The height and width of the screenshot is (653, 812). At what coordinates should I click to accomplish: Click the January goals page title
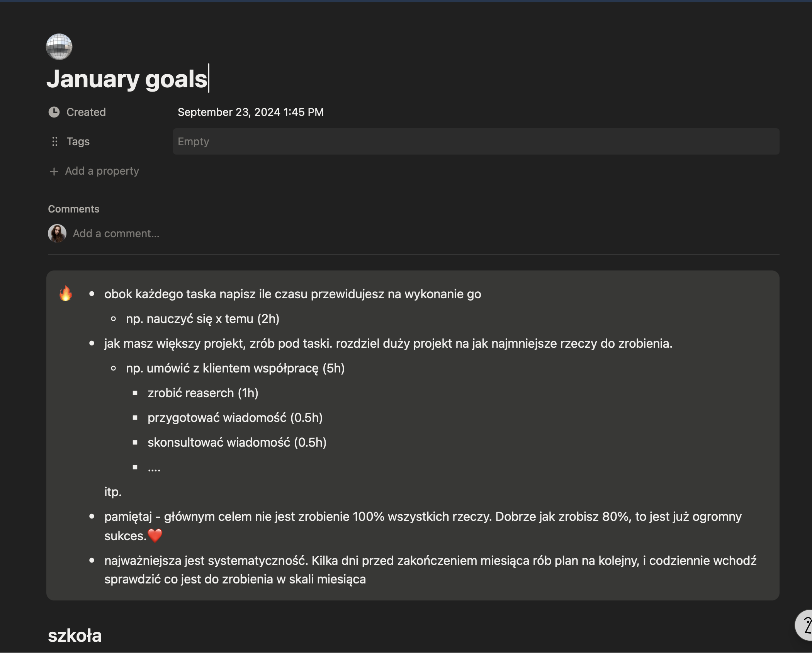127,79
